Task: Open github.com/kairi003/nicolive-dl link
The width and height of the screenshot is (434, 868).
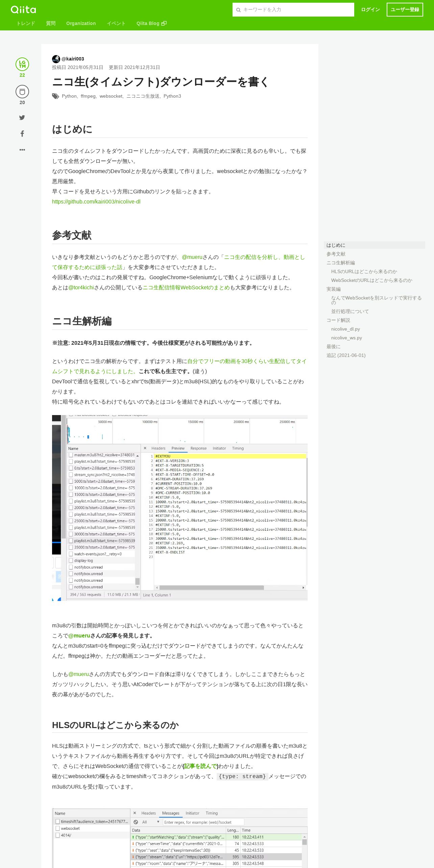Action: tap(96, 201)
